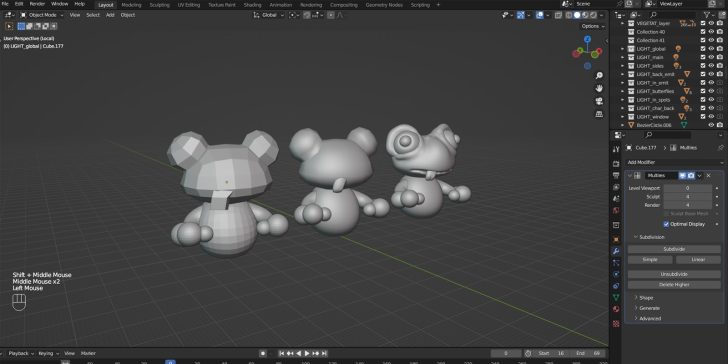Open the Object Mode dropdown
The height and width of the screenshot is (364, 728).
click(42, 15)
